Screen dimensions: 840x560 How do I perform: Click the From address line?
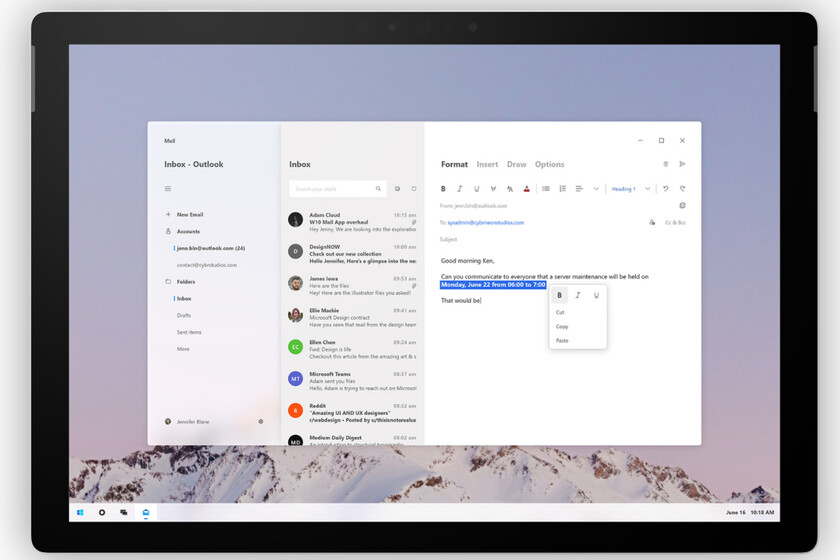(x=473, y=206)
